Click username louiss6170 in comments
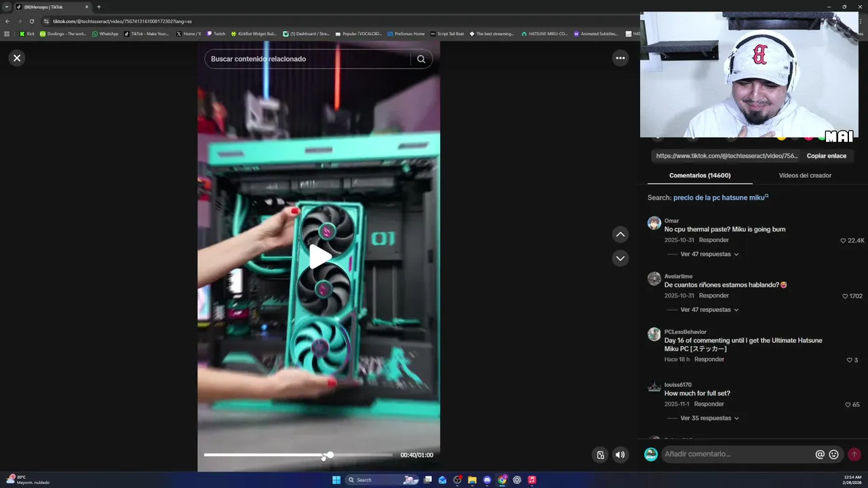 (678, 385)
